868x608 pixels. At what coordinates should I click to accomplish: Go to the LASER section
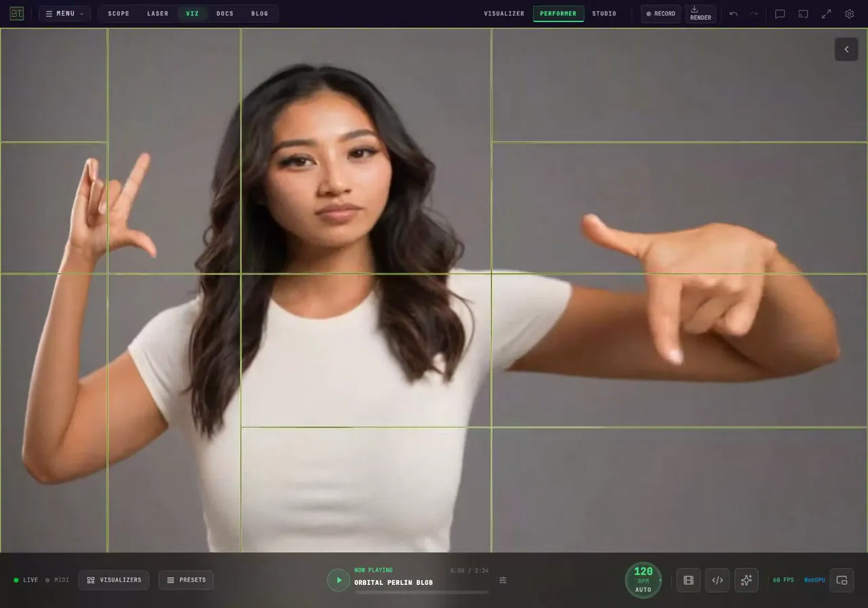(158, 14)
